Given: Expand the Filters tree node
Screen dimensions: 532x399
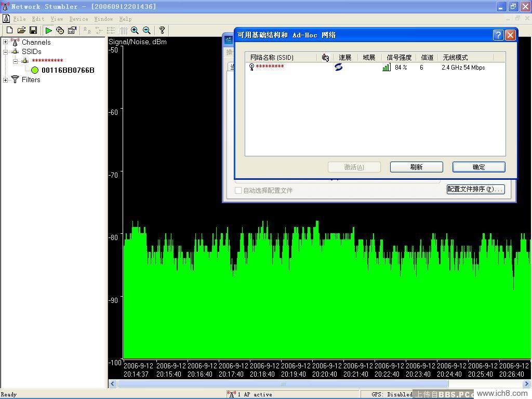Looking at the screenshot, I should click(6, 79).
